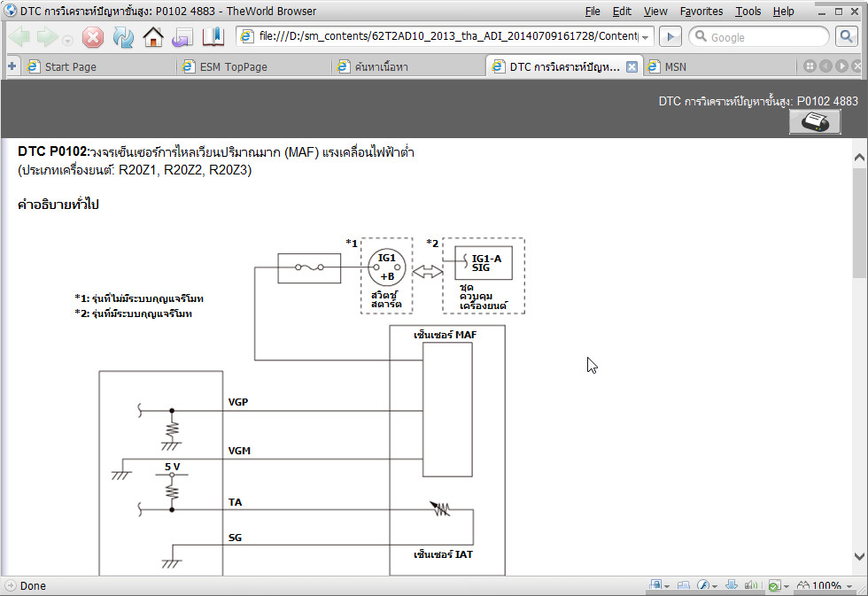Click the red Stop loading icon
Screen dimensions: 868x596
pyautogui.click(x=93, y=37)
